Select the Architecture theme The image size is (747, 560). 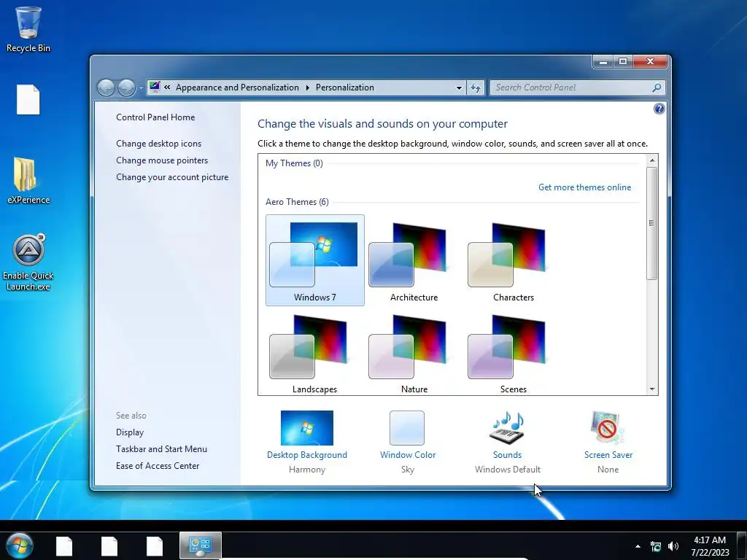coord(414,260)
